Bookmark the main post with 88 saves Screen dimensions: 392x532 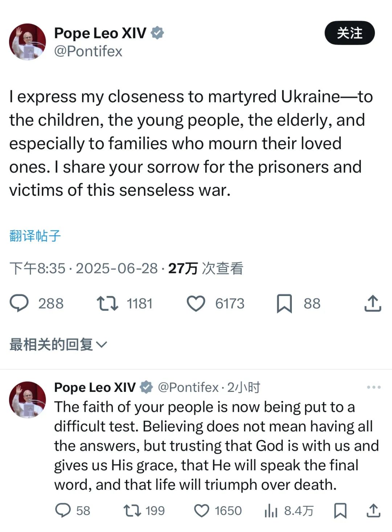click(284, 303)
